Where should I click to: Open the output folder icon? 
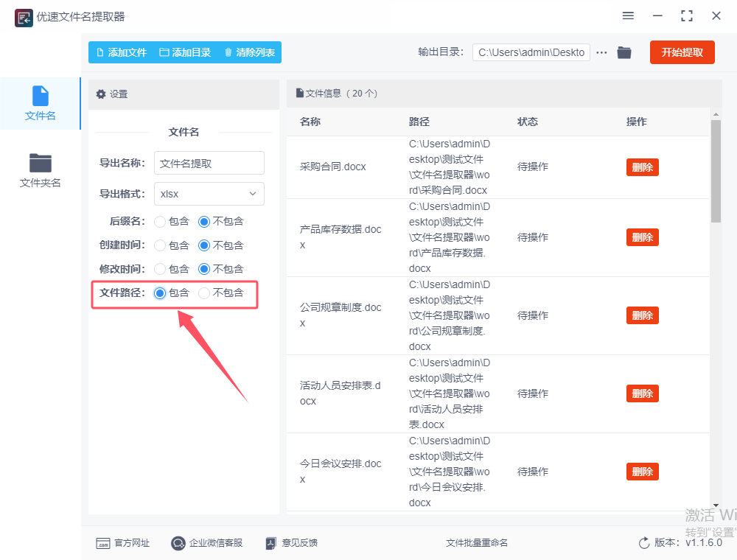(x=624, y=52)
